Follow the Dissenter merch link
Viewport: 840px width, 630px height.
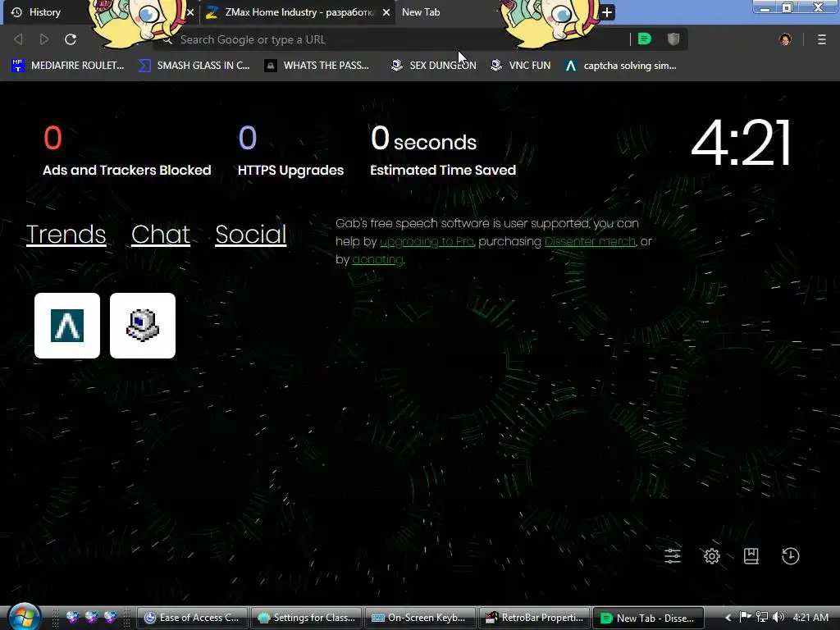click(x=590, y=242)
